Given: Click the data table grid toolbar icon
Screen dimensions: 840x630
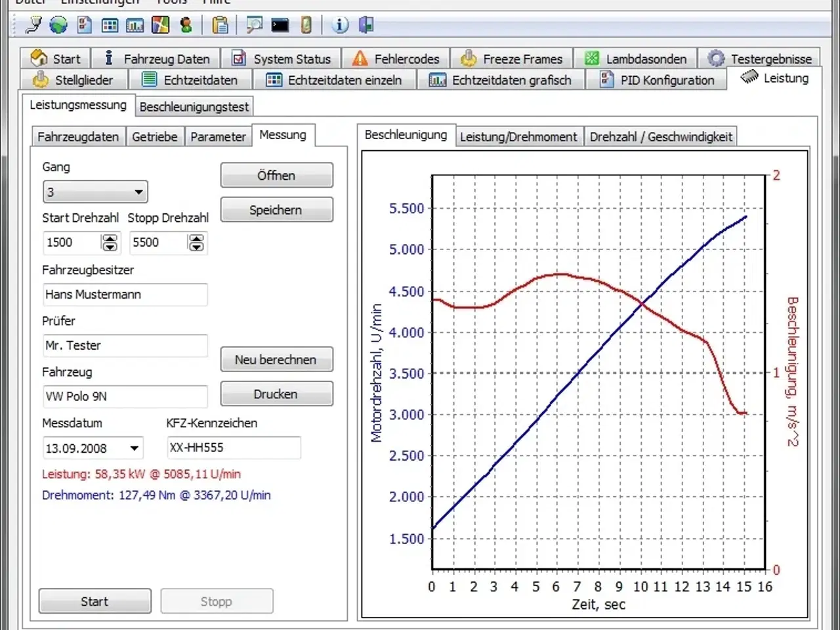Looking at the screenshot, I should [110, 26].
